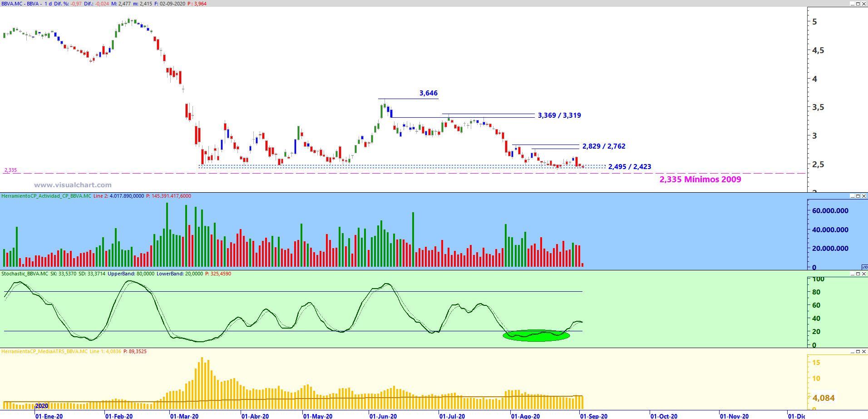The height and width of the screenshot is (419, 868).
Task: Click the 2020 year marker on time axis
Action: tap(42, 406)
